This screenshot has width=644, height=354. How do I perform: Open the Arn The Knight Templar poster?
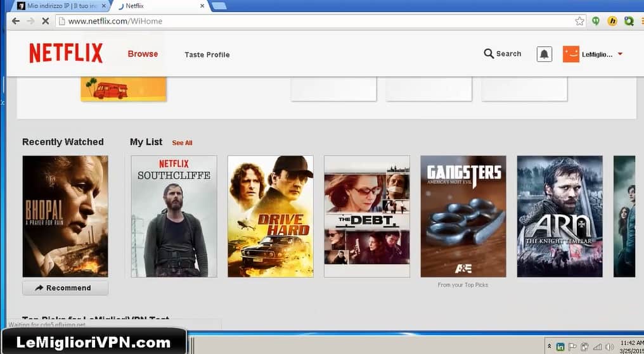pyautogui.click(x=560, y=216)
